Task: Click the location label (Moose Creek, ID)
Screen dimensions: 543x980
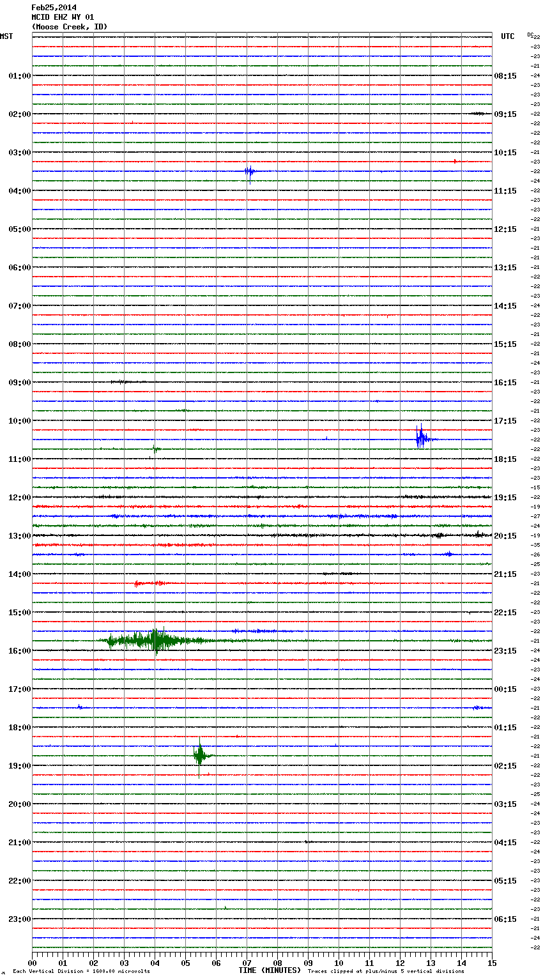Action: click(x=70, y=27)
